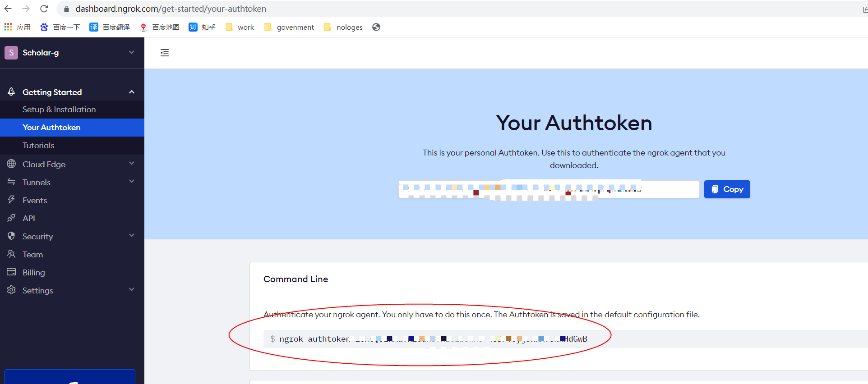Expand the Settings section chevron
Screen dimensions: 868x384
coord(132,289)
